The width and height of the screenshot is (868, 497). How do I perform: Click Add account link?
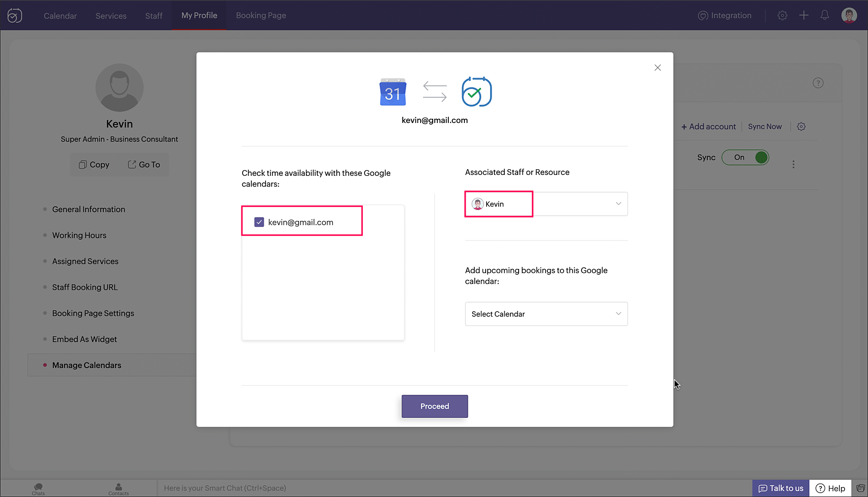[x=708, y=127]
